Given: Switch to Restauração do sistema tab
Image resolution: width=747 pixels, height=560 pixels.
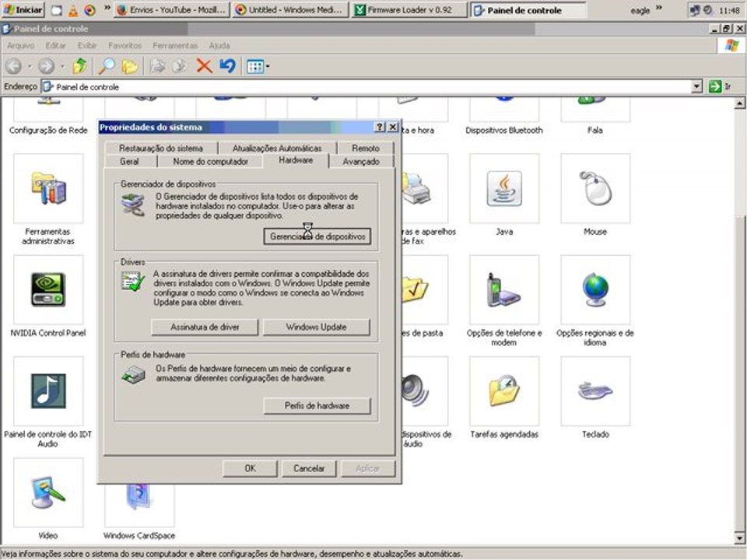Looking at the screenshot, I should point(160,148).
